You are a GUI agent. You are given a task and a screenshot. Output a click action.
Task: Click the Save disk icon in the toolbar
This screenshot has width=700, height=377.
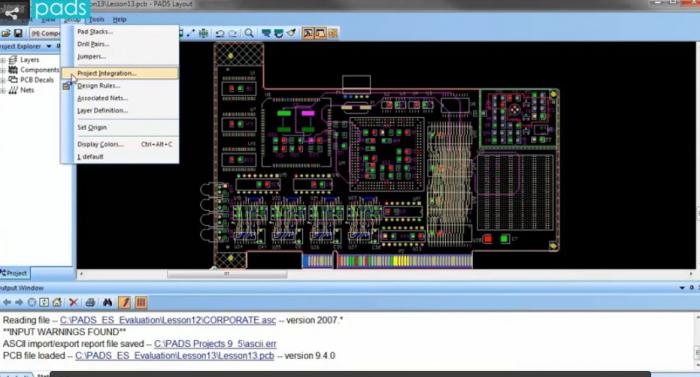click(x=18, y=33)
